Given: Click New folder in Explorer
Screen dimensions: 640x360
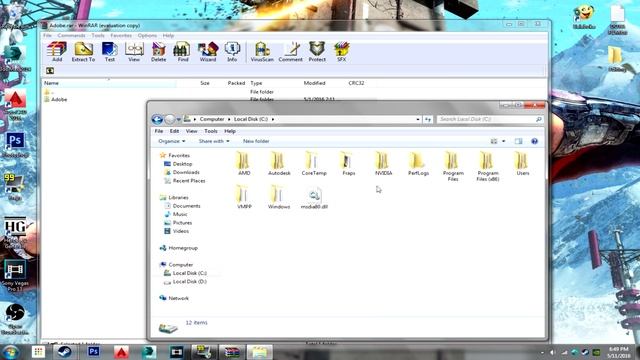Looking at the screenshot, I should pos(256,141).
